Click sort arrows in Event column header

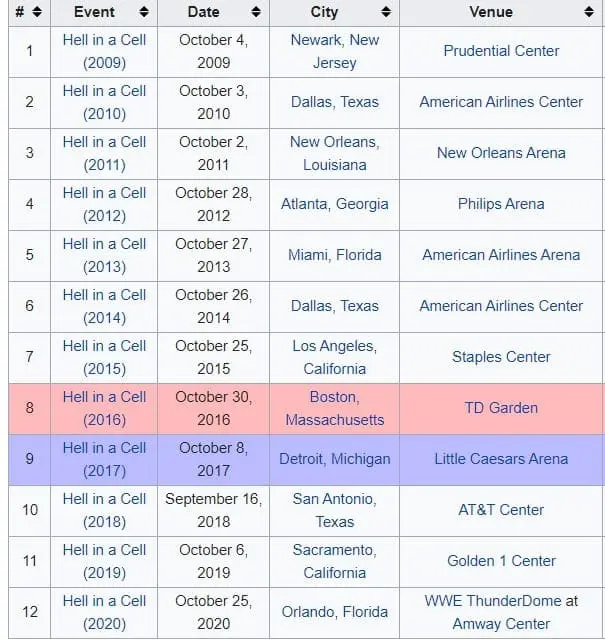(x=144, y=13)
